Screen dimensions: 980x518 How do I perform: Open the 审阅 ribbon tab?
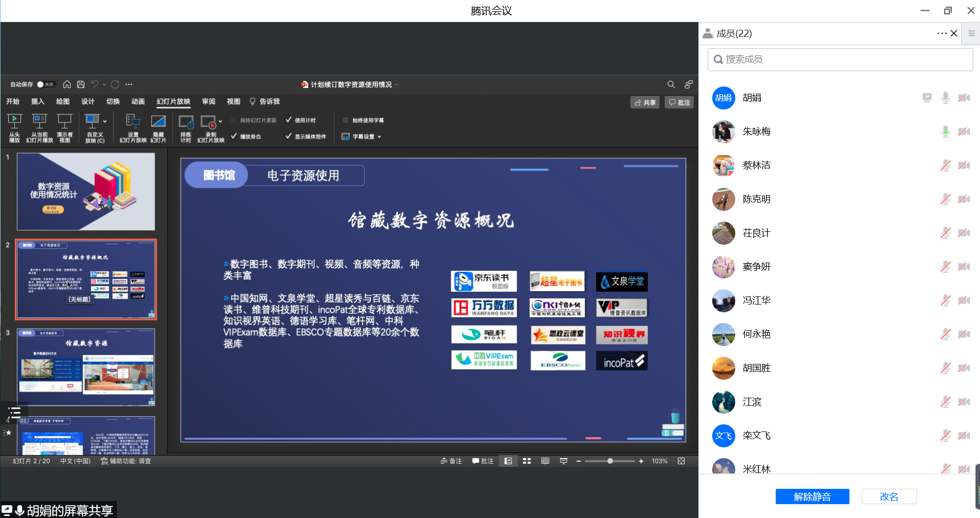208,101
